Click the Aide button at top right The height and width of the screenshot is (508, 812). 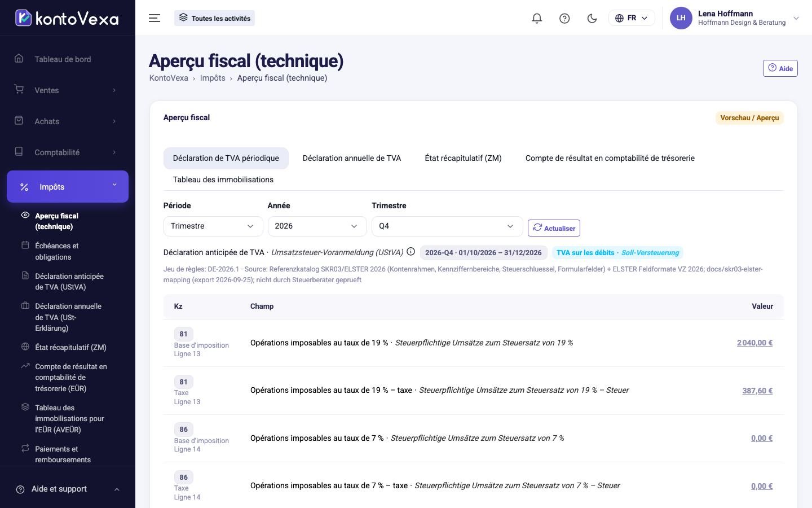tap(780, 68)
